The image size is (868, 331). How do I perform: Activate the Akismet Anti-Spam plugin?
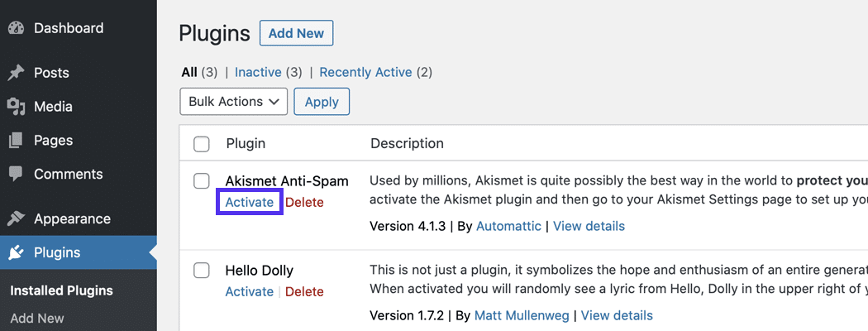click(x=250, y=202)
